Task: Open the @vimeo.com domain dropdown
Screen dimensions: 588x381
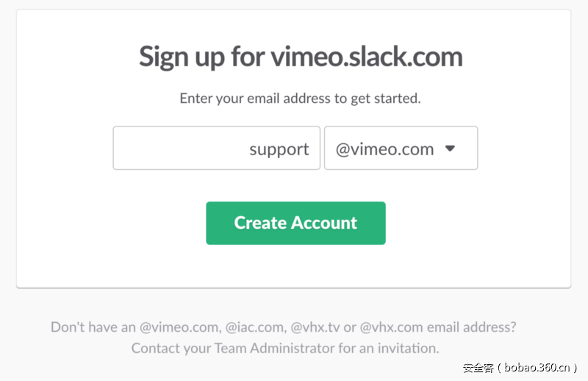Action: click(401, 149)
